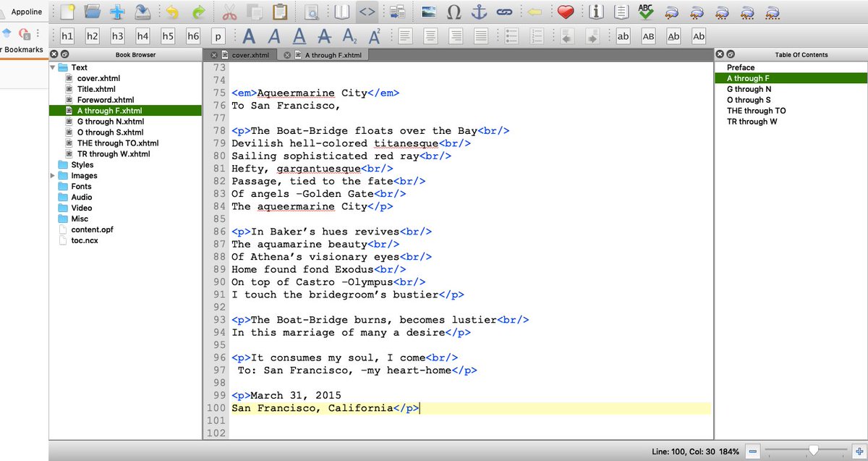
Task: Apply heading h3 style
Action: [x=117, y=36]
